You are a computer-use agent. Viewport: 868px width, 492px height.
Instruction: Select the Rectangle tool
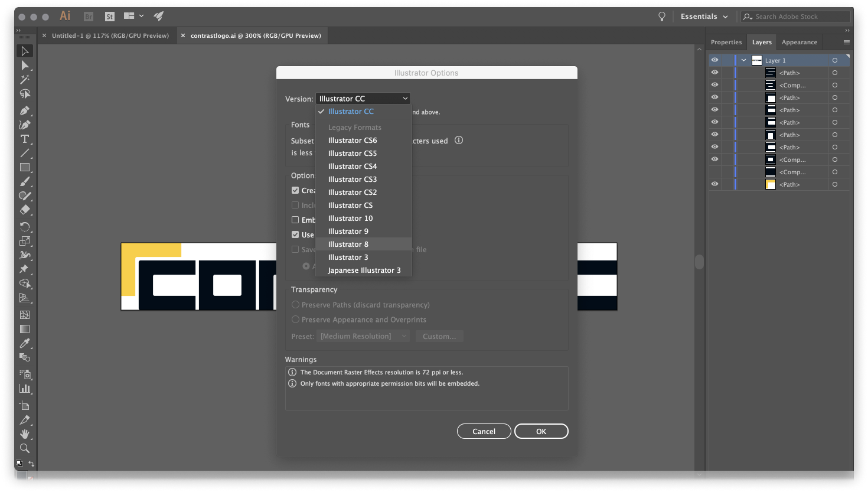(25, 168)
